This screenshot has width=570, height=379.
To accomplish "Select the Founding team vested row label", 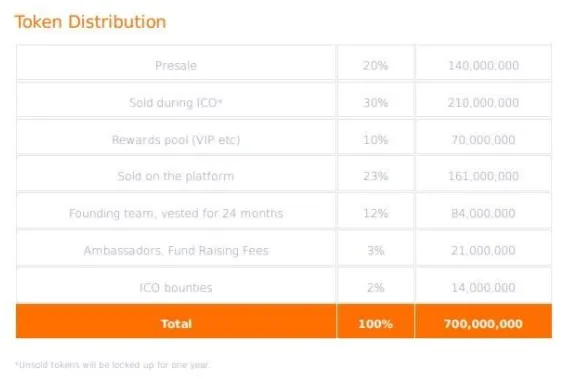I will point(176,213).
